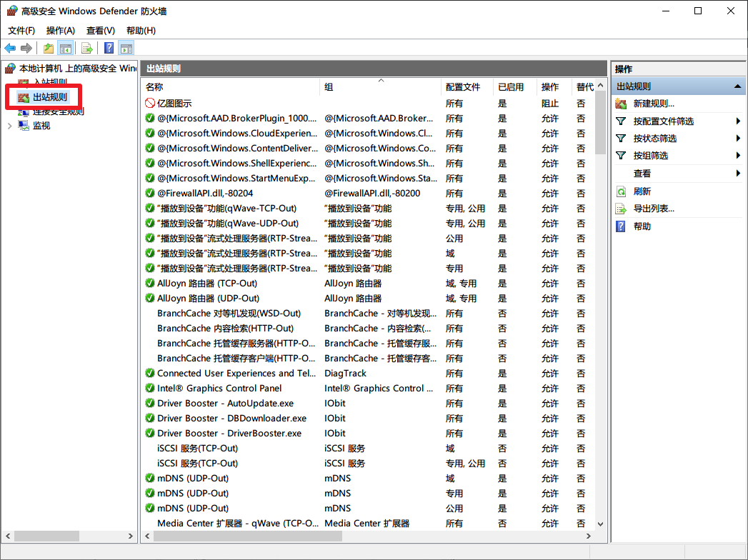The width and height of the screenshot is (748, 560).
Task: Select BranchCache 内容检索(HTTP-Out) rule
Action: tap(368, 328)
